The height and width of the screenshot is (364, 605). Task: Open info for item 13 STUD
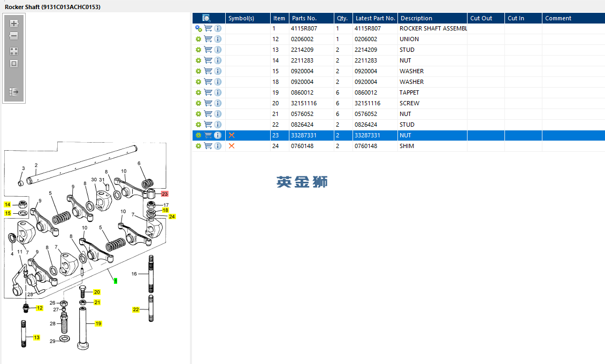(x=218, y=50)
